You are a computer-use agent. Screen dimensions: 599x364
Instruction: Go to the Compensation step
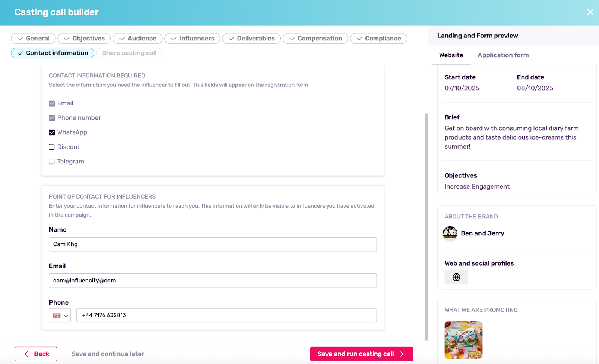[x=316, y=39]
